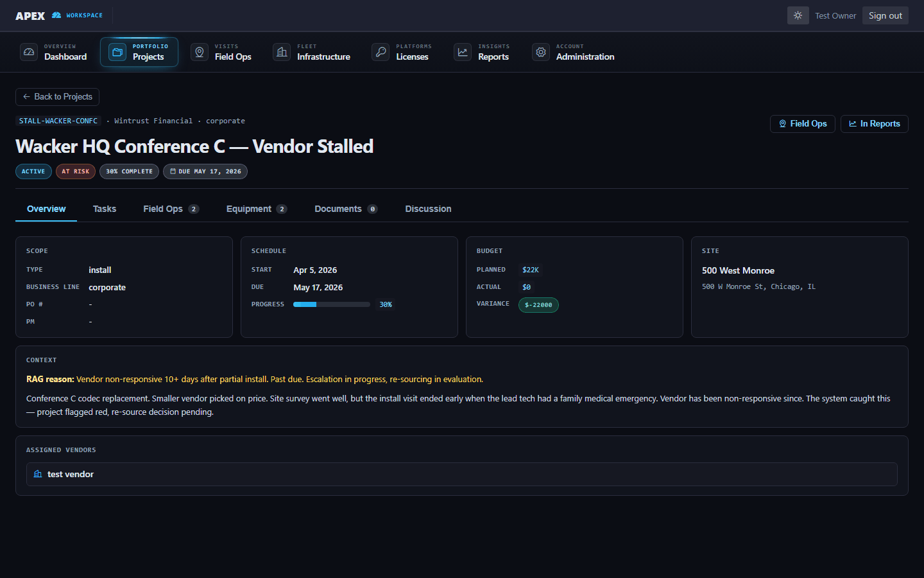The image size is (924, 578).
Task: Click the Test Owner user name
Action: tap(835, 16)
